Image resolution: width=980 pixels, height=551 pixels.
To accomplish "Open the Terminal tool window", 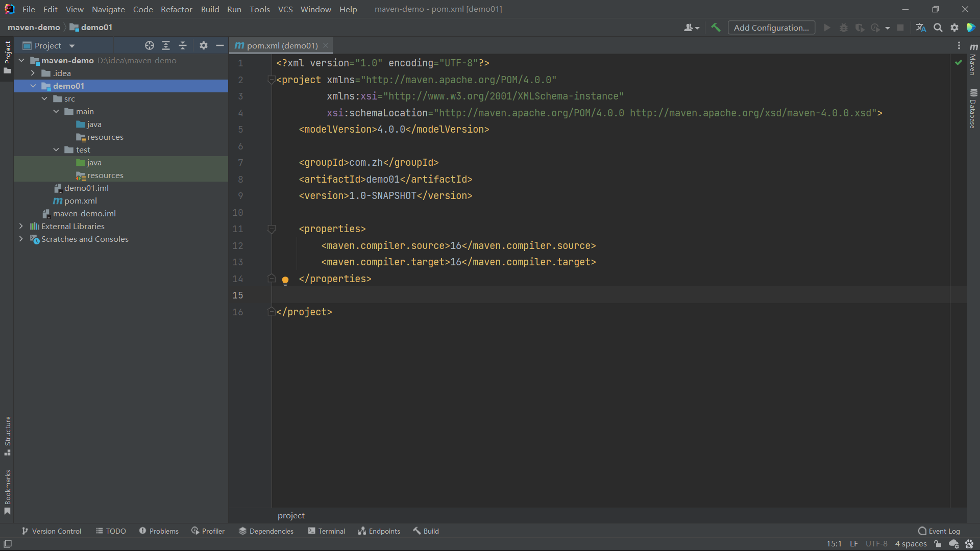I will 327,531.
